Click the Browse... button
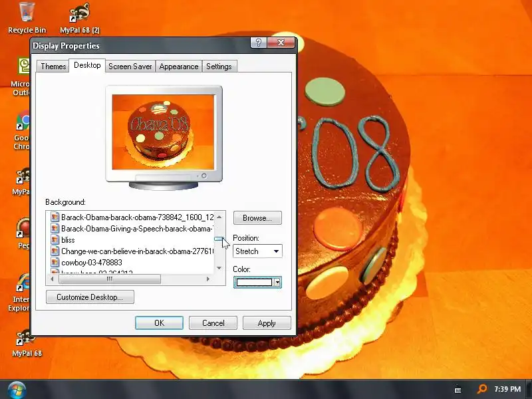The height and width of the screenshot is (399, 532). pyautogui.click(x=257, y=218)
